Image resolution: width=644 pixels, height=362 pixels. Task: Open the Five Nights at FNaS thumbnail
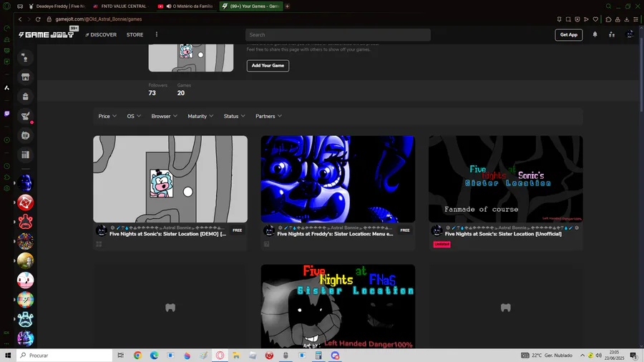338,306
